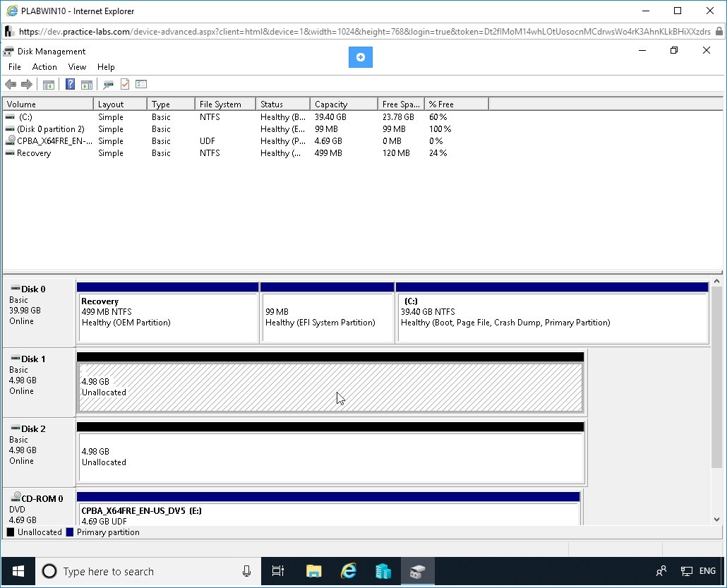The image size is (727, 588).
Task: Open the View menu
Action: pyautogui.click(x=77, y=67)
